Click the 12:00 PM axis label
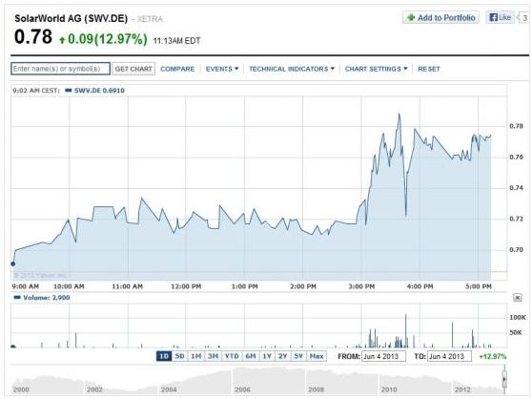 click(186, 286)
